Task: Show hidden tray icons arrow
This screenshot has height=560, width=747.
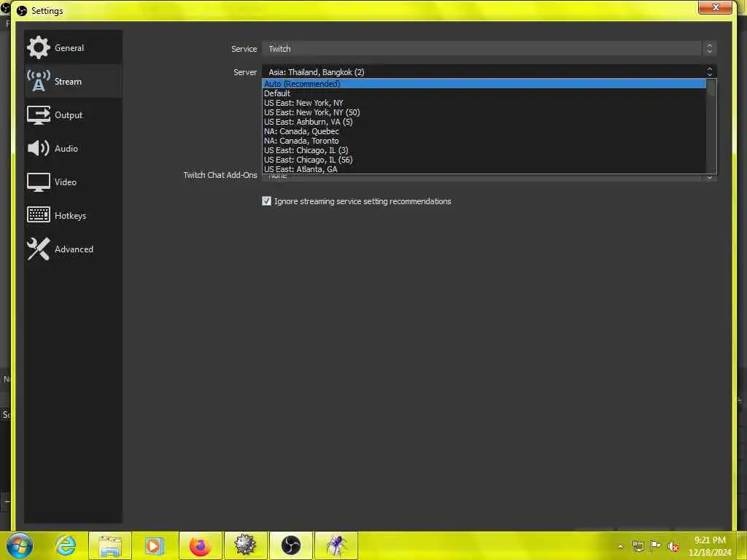Action: [x=620, y=546]
